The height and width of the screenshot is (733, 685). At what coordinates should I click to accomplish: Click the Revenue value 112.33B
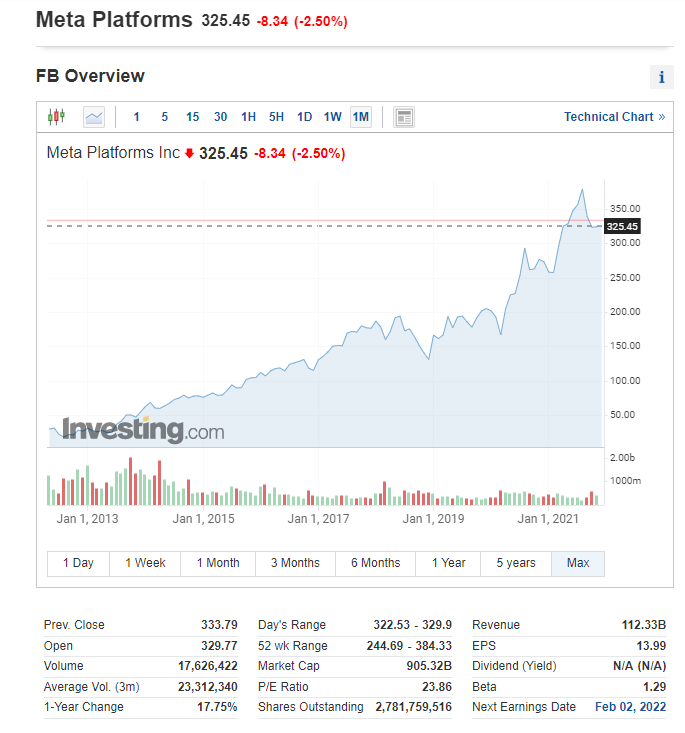click(x=644, y=625)
